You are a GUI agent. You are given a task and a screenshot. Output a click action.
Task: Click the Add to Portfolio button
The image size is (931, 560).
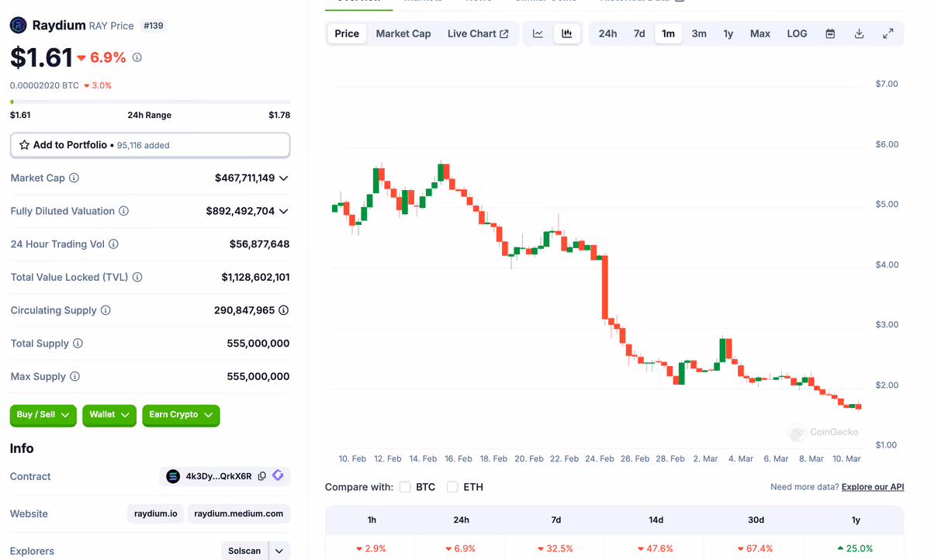(x=150, y=145)
